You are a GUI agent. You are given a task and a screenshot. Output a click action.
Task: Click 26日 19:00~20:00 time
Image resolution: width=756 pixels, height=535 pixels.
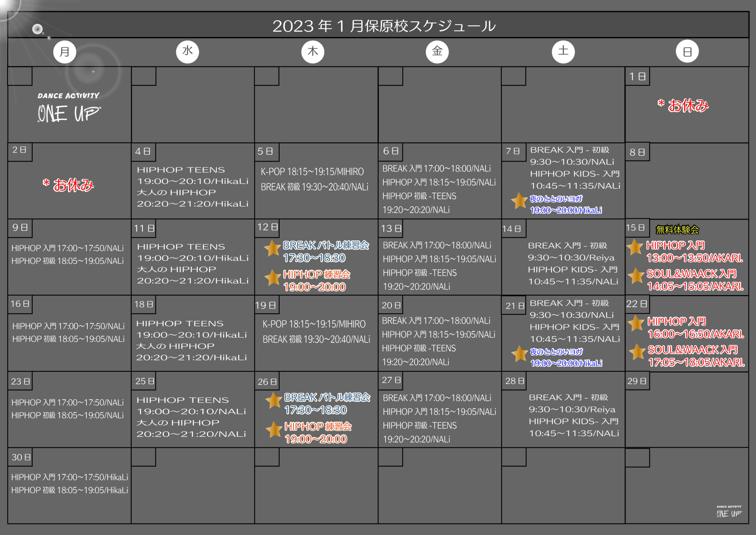(x=316, y=439)
